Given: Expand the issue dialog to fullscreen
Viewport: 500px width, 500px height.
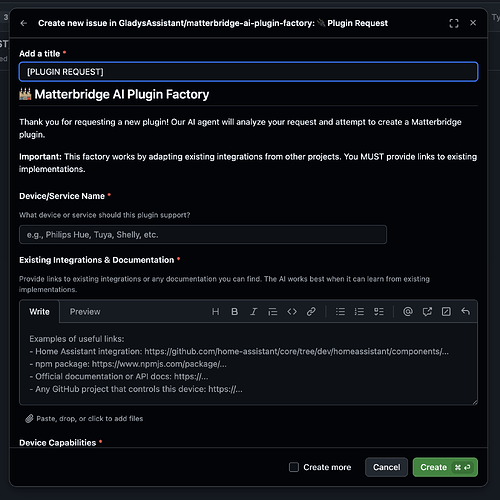Looking at the screenshot, I should point(454,23).
